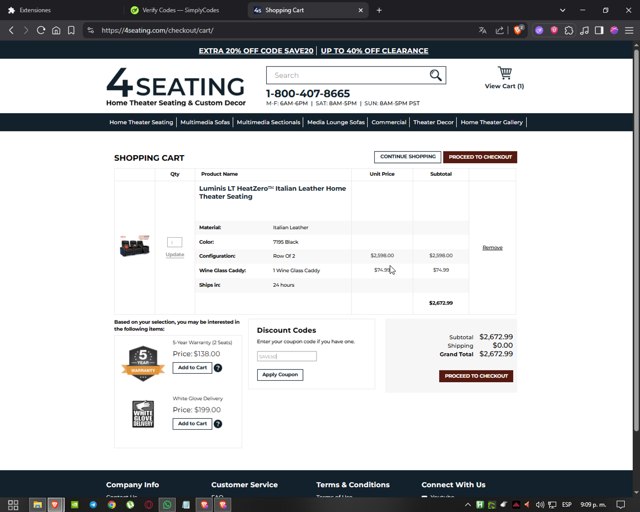Open the media playlist music note icon
The width and height of the screenshot is (640, 512).
pyautogui.click(x=584, y=30)
